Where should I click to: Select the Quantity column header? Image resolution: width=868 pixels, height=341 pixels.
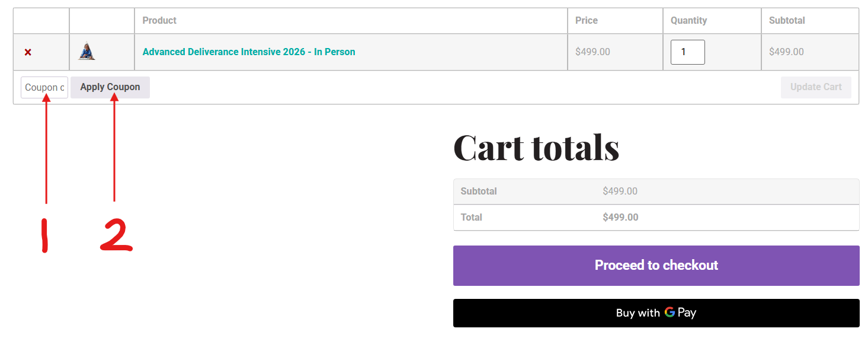click(688, 20)
